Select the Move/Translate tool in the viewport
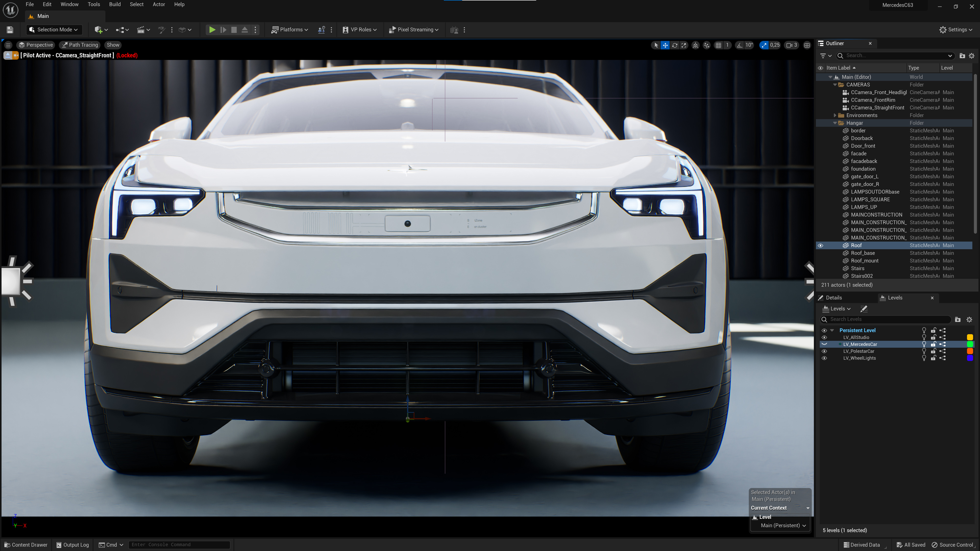Image resolution: width=980 pixels, height=551 pixels. tap(665, 45)
